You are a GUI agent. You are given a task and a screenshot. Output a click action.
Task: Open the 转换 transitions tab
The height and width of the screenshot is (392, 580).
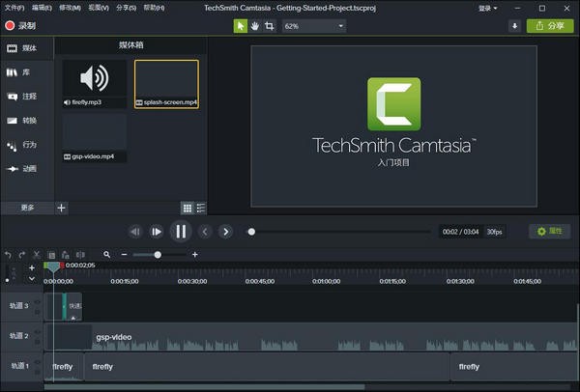22,121
